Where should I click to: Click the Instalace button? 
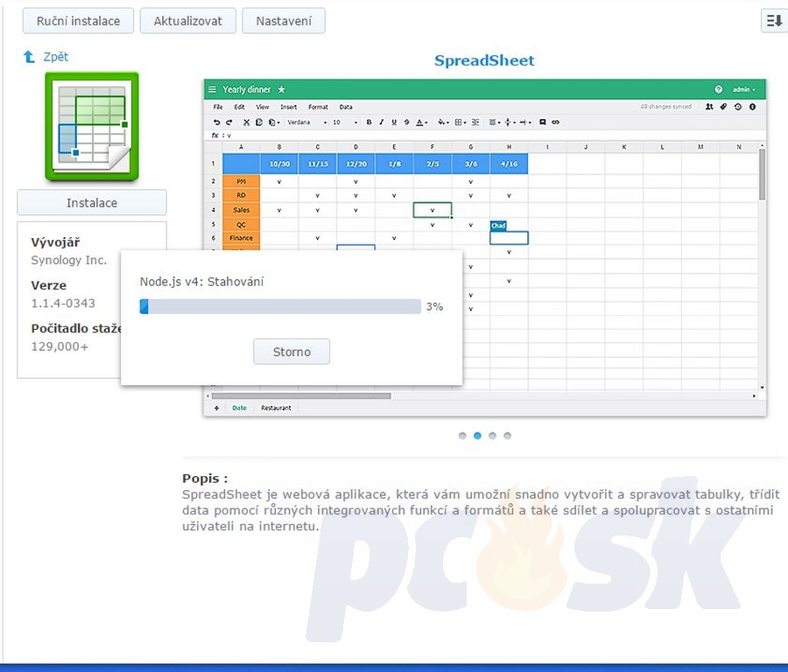coord(92,202)
